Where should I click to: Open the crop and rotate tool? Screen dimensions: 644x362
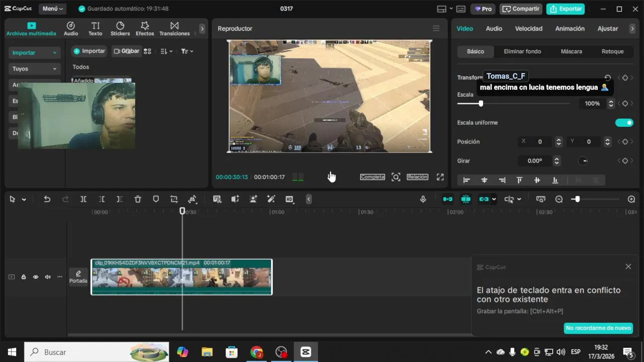pos(174,199)
